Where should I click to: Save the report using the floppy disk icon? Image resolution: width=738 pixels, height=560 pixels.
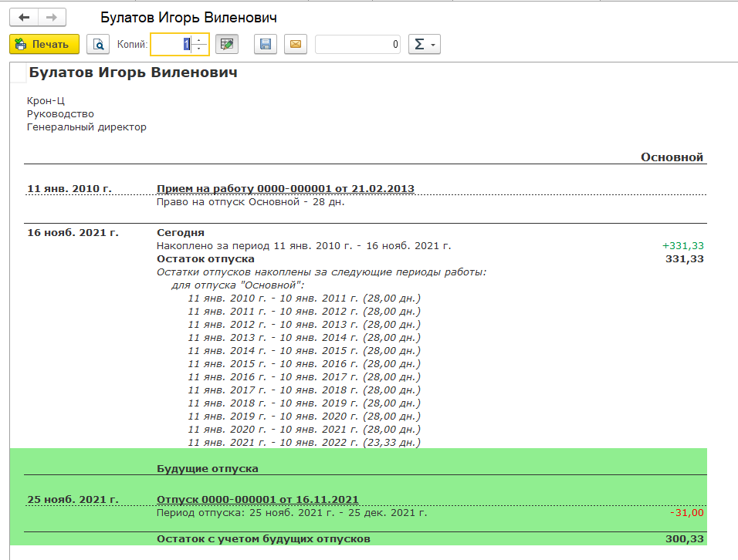coord(266,44)
